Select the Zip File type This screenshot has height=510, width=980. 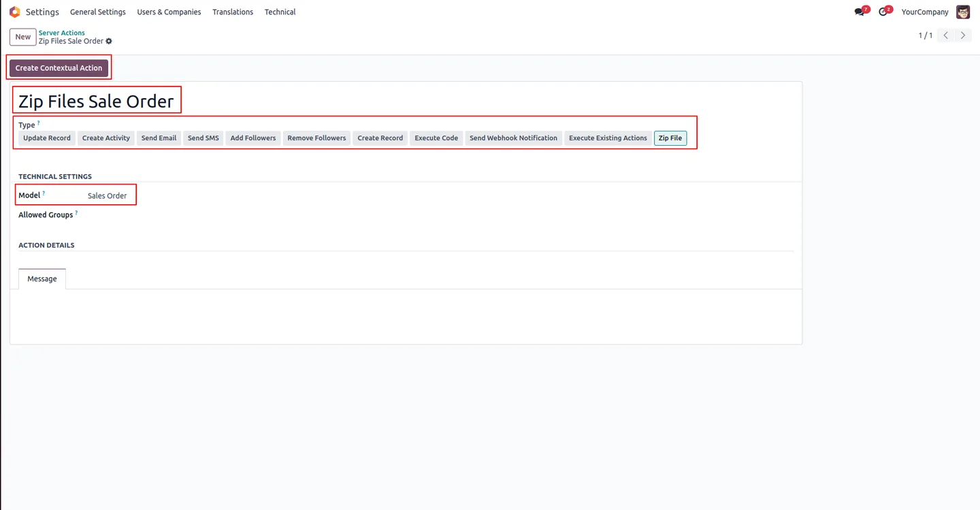670,138
